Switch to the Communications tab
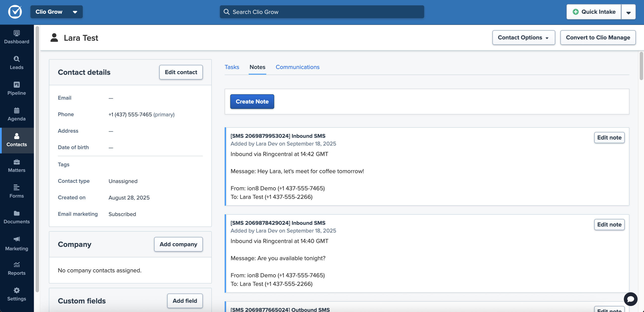The height and width of the screenshot is (312, 644). pos(297,67)
